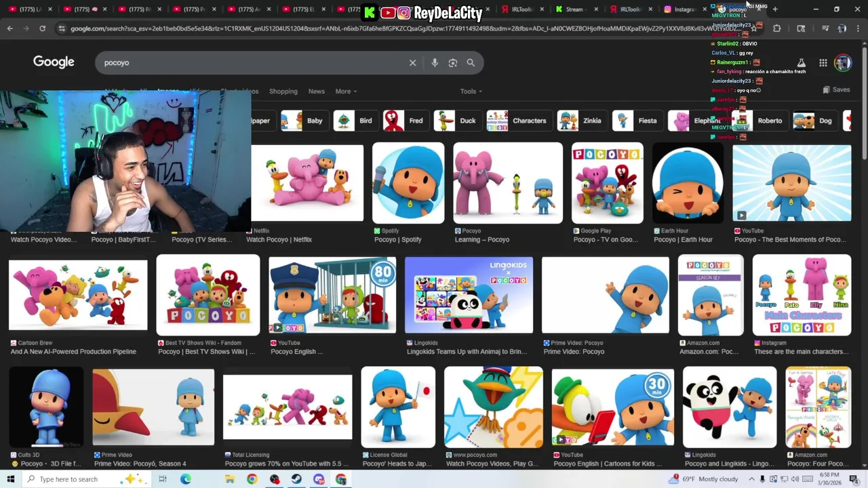Open the winking Pocoyo Earth Hour thumbnail

click(x=688, y=183)
